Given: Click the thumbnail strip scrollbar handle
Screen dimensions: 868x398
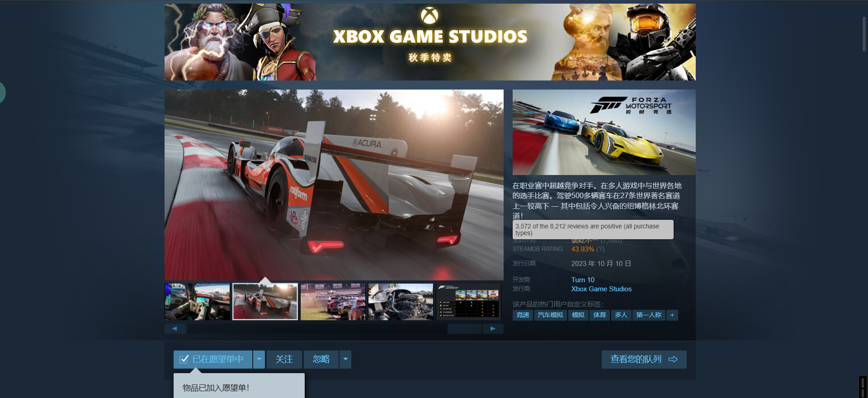Looking at the screenshot, I should [x=464, y=329].
